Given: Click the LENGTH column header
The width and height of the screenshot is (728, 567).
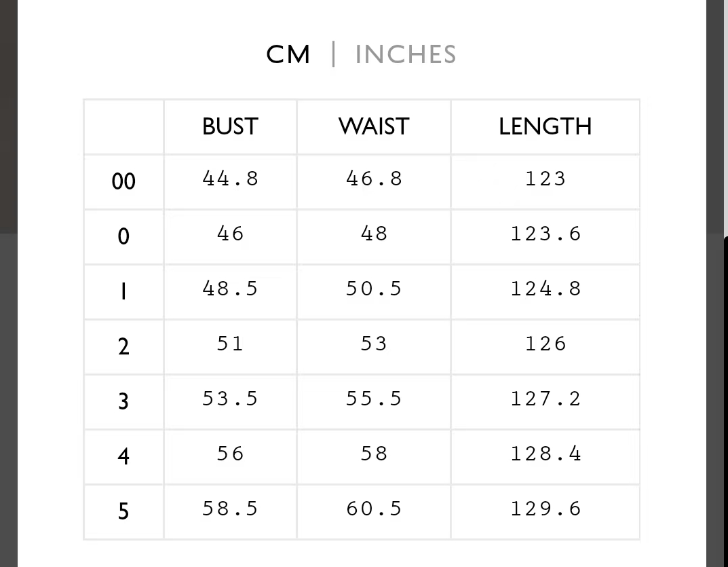Looking at the screenshot, I should (x=545, y=126).
